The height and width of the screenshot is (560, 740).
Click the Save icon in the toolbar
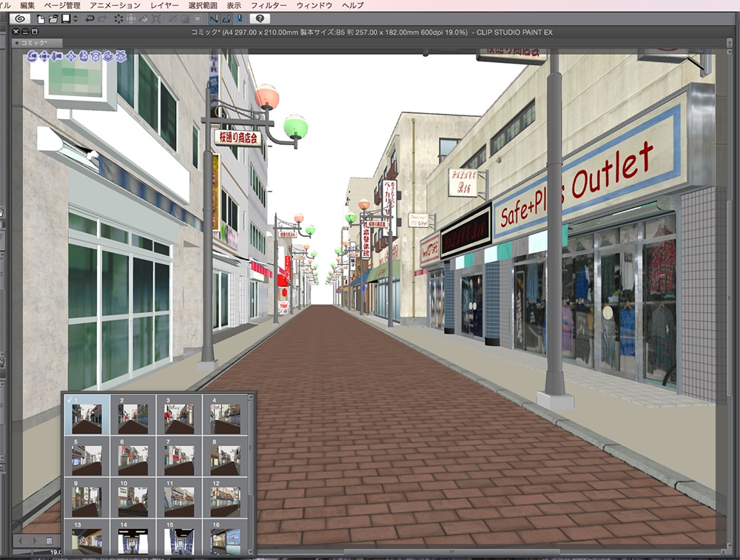click(66, 20)
